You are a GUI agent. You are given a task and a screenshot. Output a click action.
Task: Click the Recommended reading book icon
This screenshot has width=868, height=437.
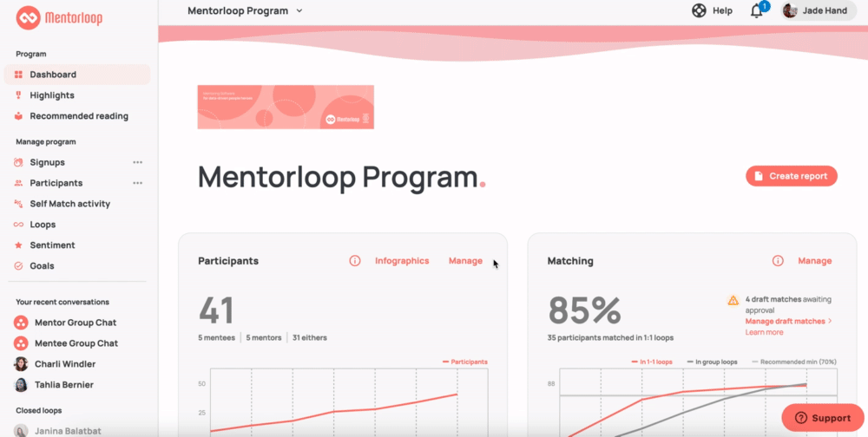point(18,116)
